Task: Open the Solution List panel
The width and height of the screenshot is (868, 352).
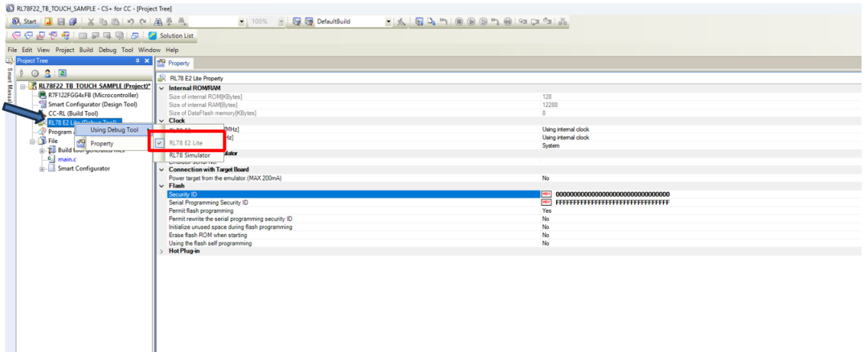Action: point(171,36)
